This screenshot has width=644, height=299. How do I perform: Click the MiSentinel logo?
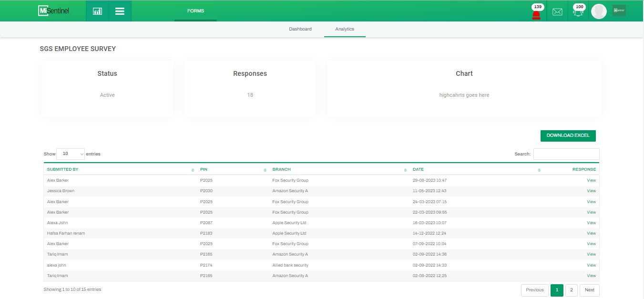[54, 10]
